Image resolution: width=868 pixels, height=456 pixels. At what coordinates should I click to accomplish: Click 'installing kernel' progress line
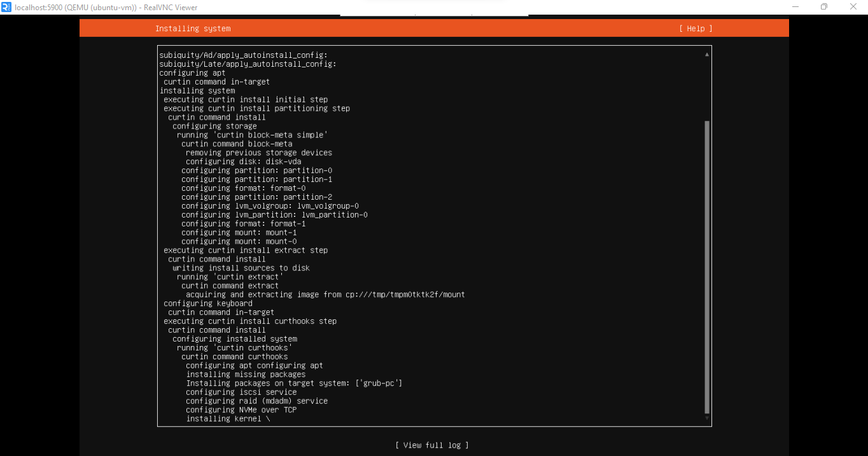228,420
